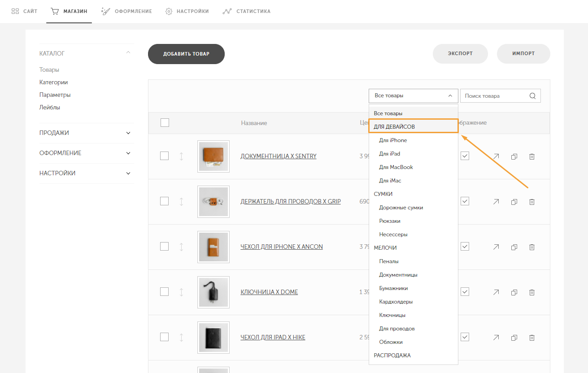Image resolution: width=588 pixels, height=373 pixels.
Task: Toggle display checkbox for Документница X Sentry
Action: click(465, 156)
